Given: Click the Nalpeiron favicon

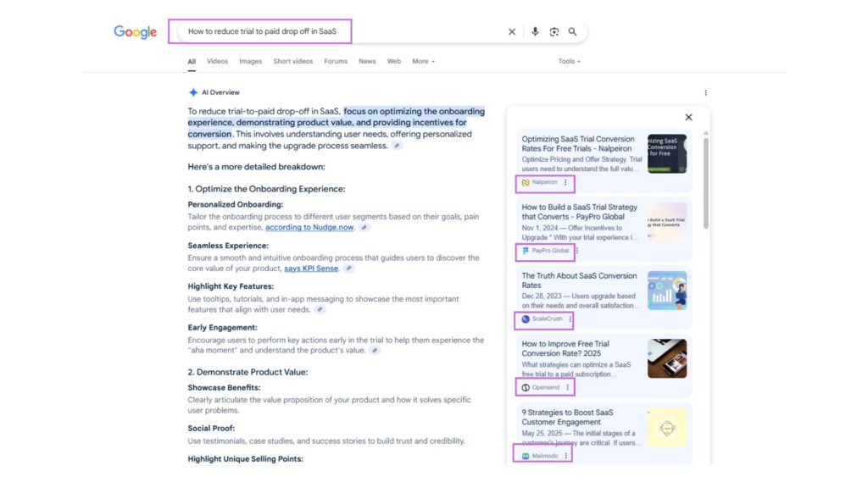Looking at the screenshot, I should 526,183.
